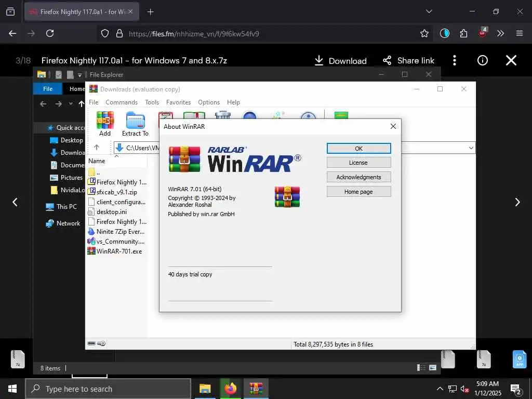The height and width of the screenshot is (399, 532).
Task: Open the WinRAR Tools menu
Action: point(152,102)
